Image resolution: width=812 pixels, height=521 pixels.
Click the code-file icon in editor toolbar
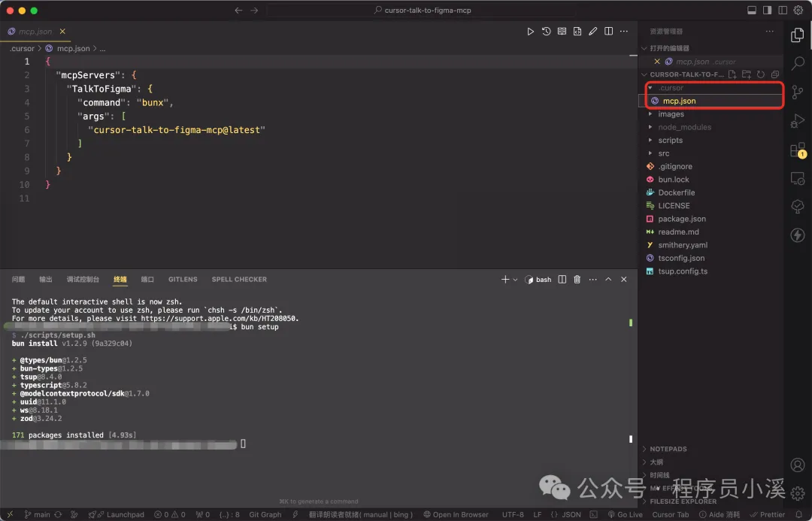(x=577, y=32)
